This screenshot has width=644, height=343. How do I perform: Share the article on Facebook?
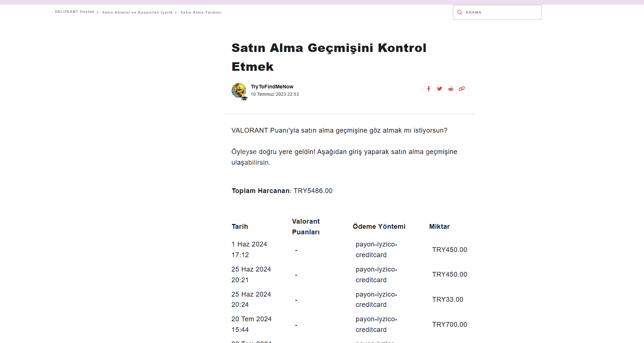(428, 89)
